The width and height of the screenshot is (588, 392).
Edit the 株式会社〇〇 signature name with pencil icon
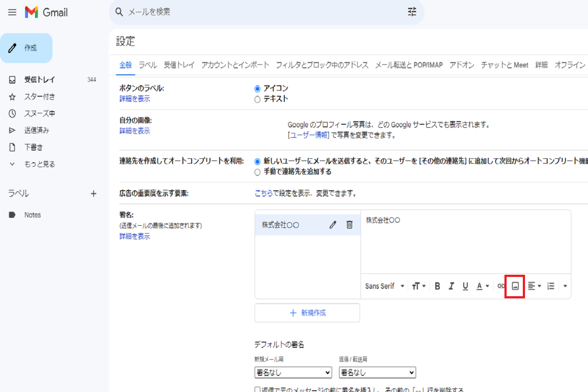coord(333,225)
